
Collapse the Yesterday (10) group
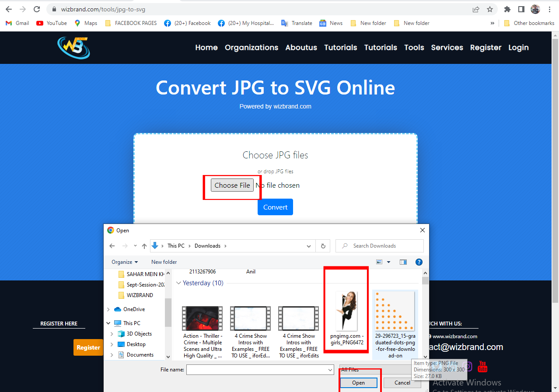tap(178, 283)
